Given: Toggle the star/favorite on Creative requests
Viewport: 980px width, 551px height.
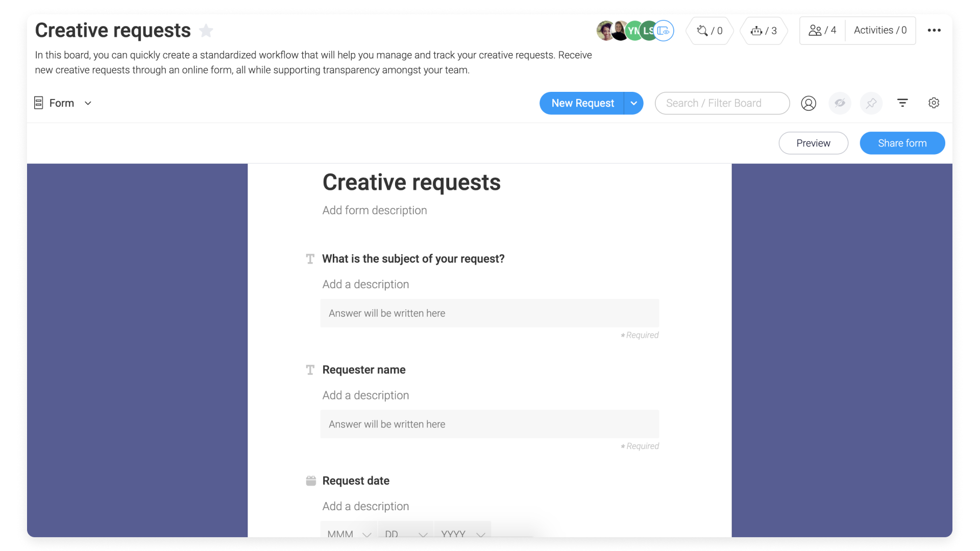Looking at the screenshot, I should coord(206,30).
